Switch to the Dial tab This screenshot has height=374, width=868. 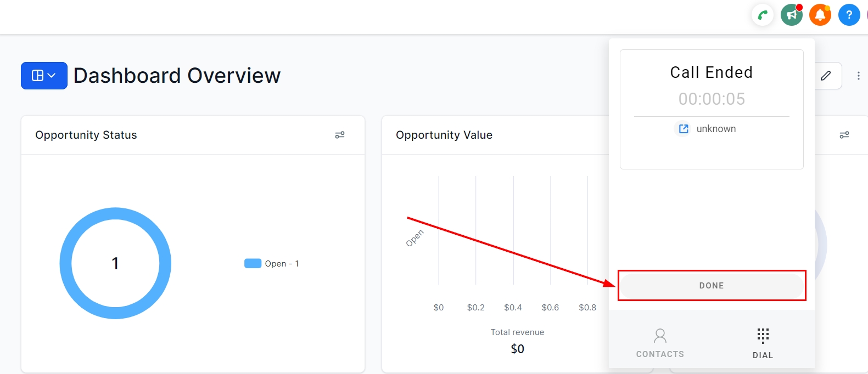point(763,343)
